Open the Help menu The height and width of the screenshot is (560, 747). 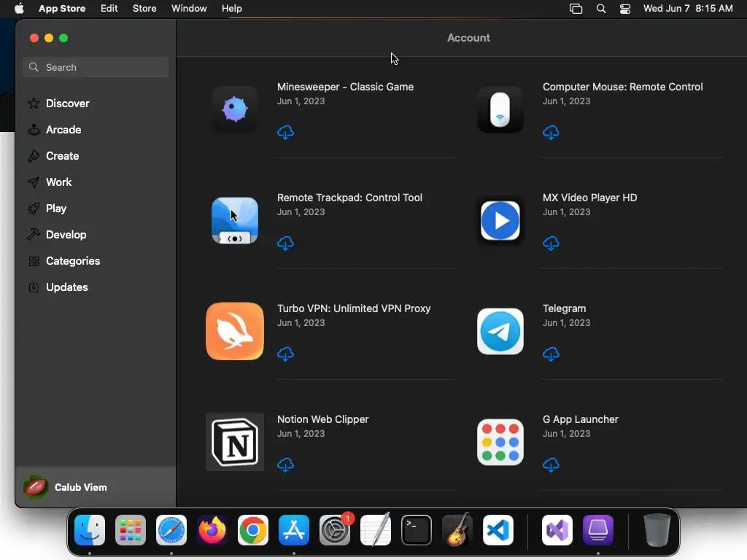click(232, 8)
